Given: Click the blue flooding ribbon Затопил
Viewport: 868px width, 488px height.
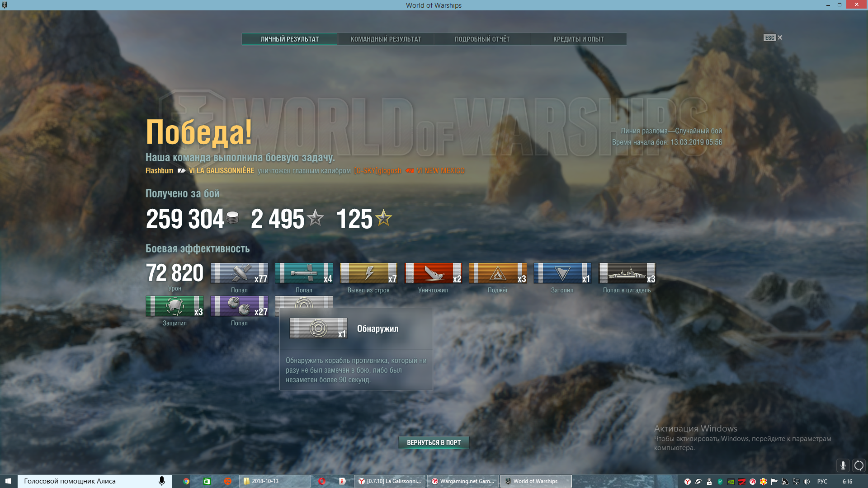Looking at the screenshot, I should tap(562, 273).
